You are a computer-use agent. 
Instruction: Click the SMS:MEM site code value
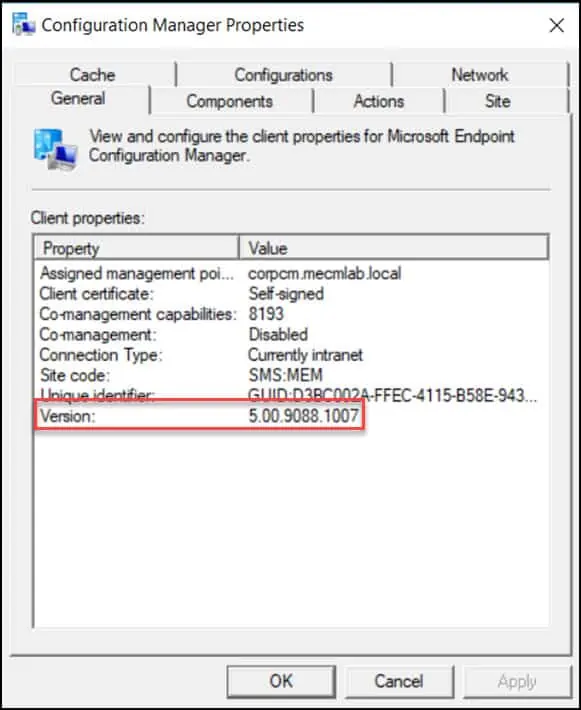[x=286, y=375]
